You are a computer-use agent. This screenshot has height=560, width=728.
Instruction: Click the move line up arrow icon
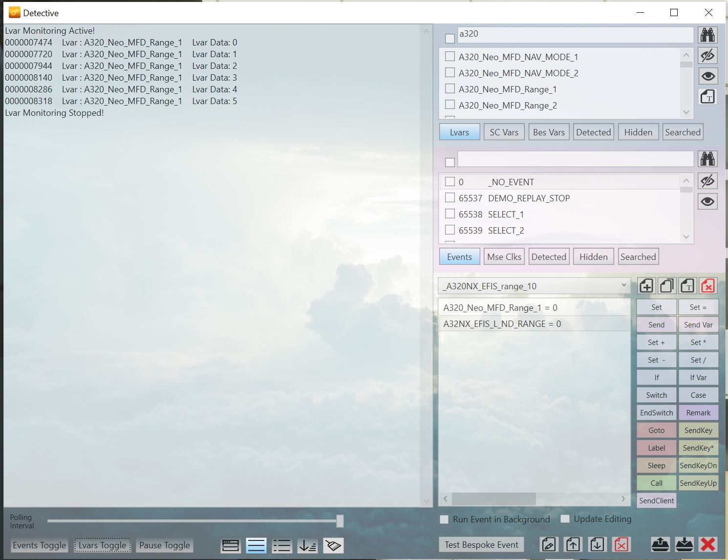click(x=573, y=544)
